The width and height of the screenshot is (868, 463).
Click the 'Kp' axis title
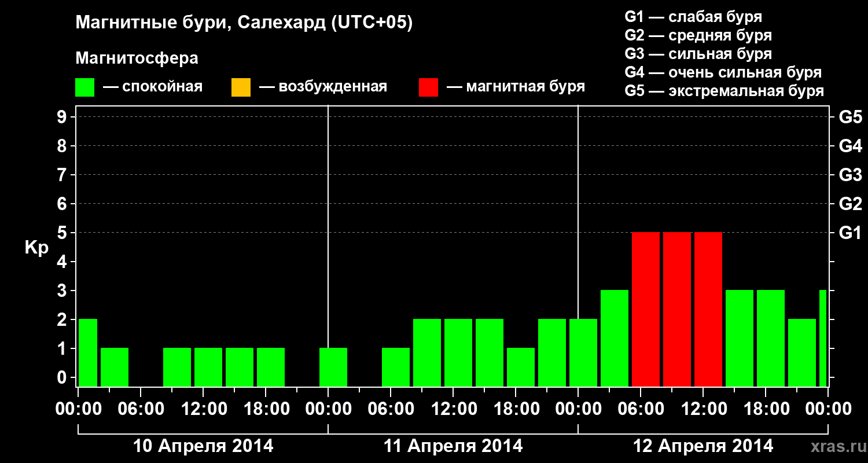pyautogui.click(x=36, y=248)
